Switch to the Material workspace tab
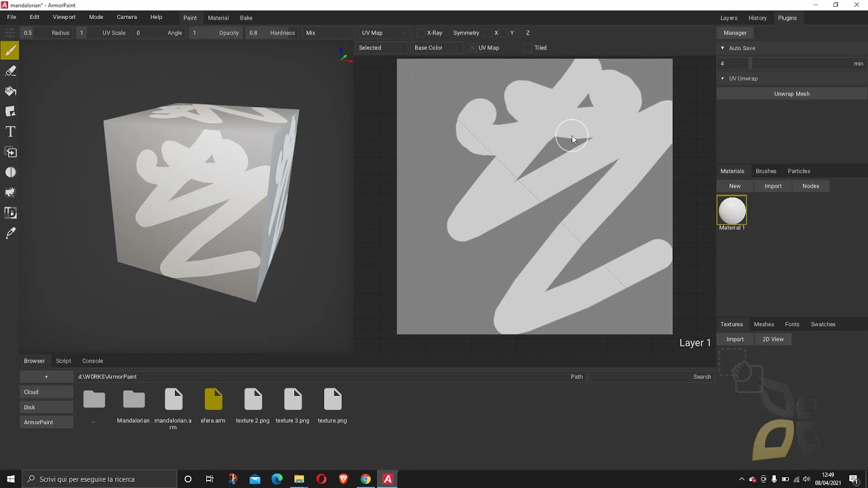Image resolution: width=868 pixels, height=488 pixels. (x=218, y=18)
